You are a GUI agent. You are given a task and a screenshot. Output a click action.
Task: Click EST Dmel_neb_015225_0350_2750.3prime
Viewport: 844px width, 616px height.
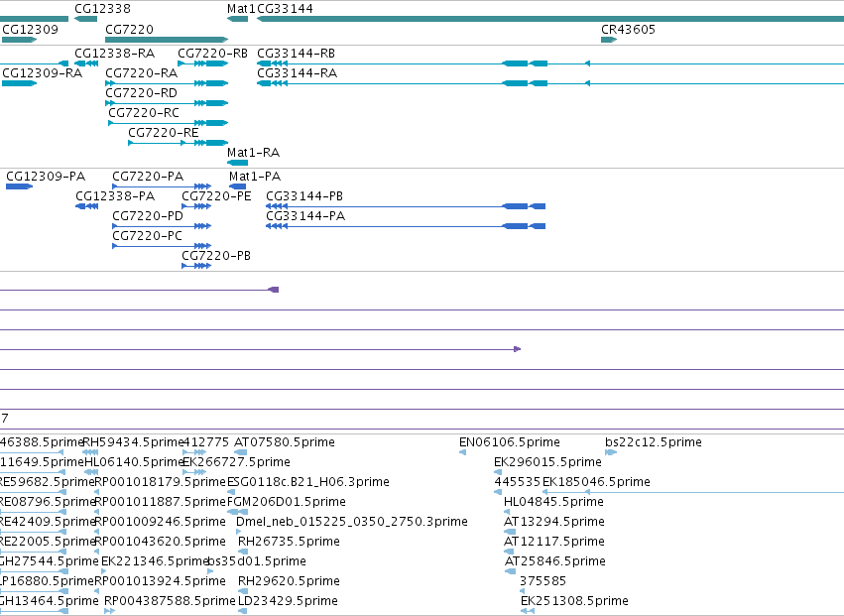pos(352,522)
